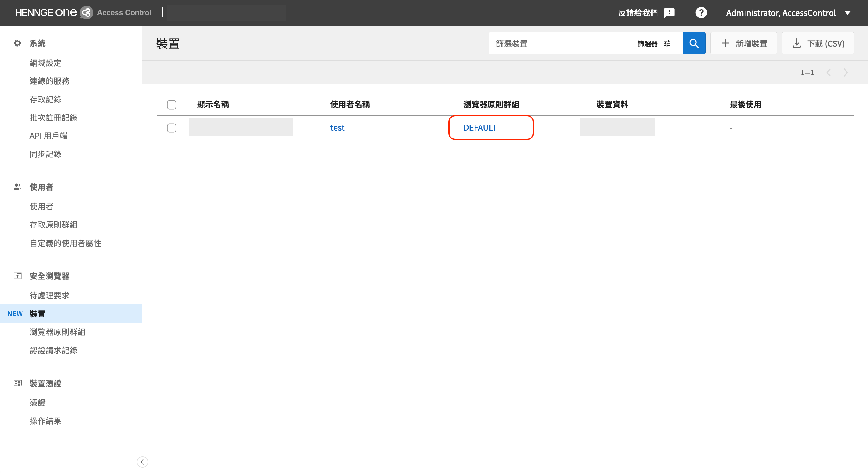
Task: Click the 最後使用 column header
Action: 745,105
